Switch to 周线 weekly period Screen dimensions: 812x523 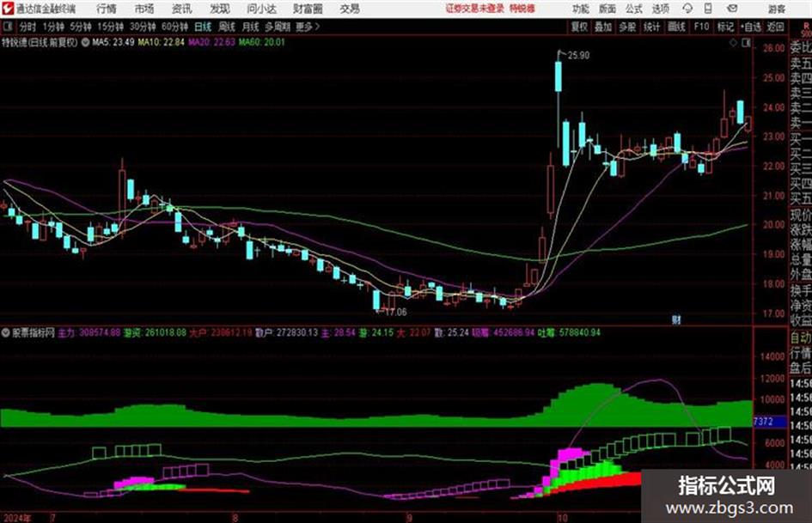point(227,27)
